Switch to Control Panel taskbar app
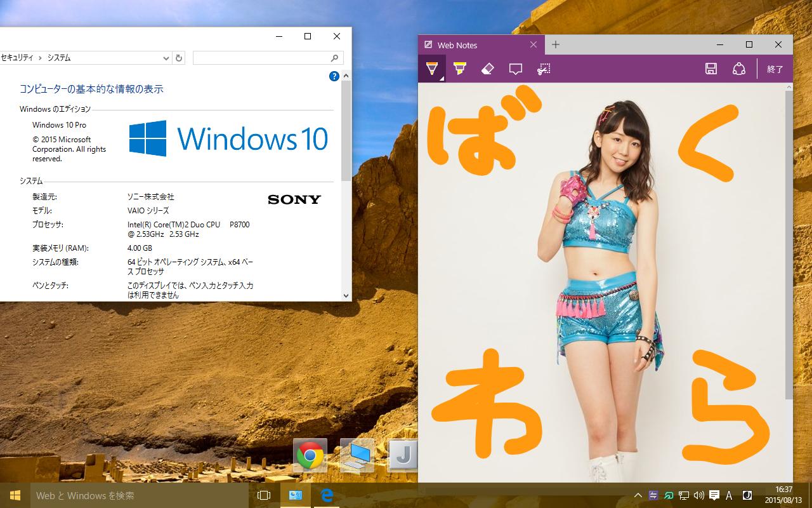Image resolution: width=812 pixels, height=508 pixels. [296, 495]
